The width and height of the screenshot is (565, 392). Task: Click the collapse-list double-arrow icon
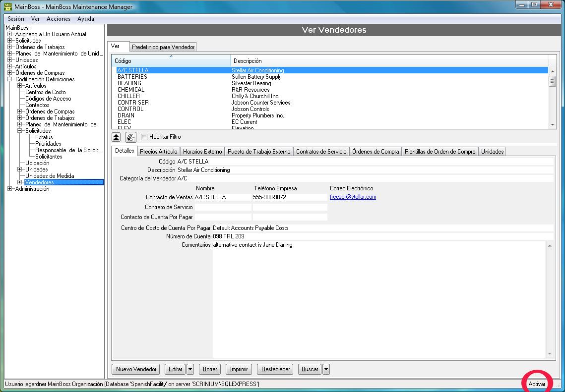116,137
